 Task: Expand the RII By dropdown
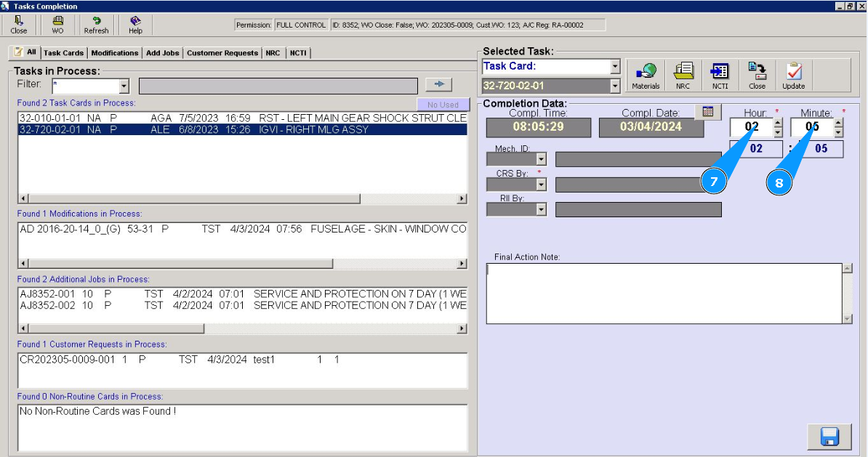pos(542,209)
